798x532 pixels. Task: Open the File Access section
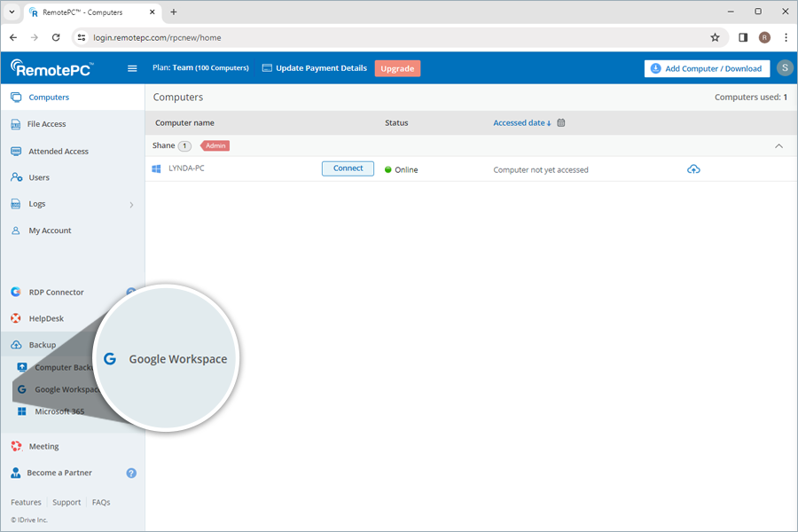pyautogui.click(x=47, y=124)
